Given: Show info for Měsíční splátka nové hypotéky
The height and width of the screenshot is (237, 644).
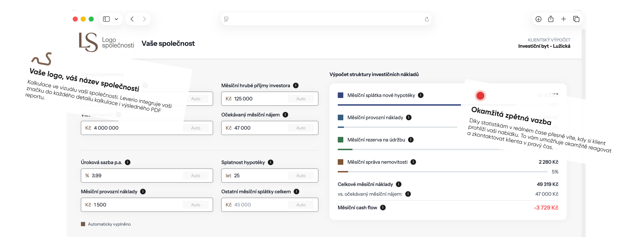Looking at the screenshot, I should tap(421, 95).
